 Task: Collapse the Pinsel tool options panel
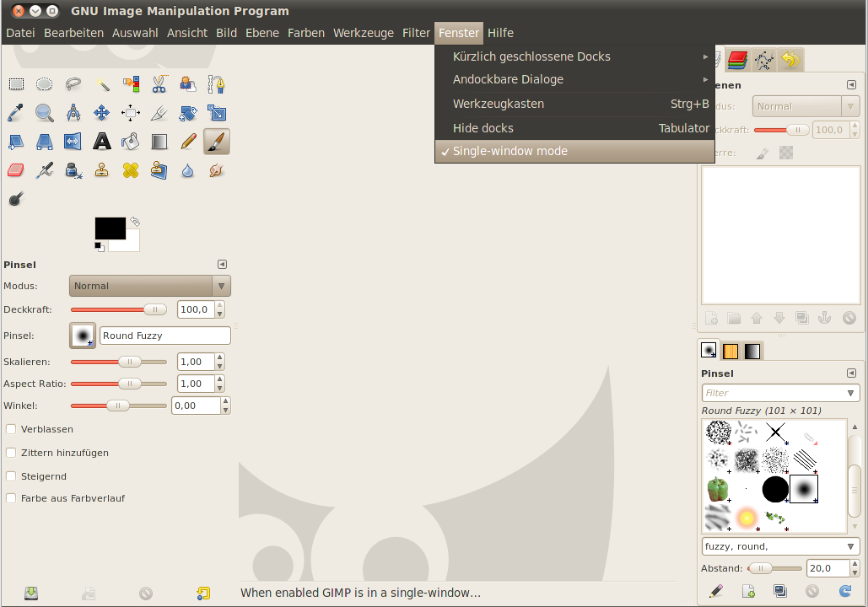point(222,264)
